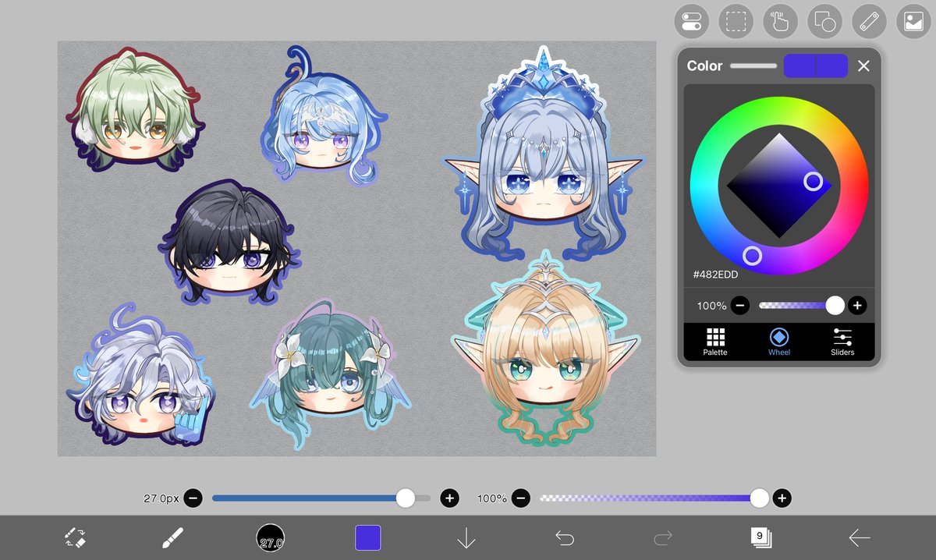Decrease color opacity with minus button
Viewport: 936px width, 560px height.
pos(741,306)
